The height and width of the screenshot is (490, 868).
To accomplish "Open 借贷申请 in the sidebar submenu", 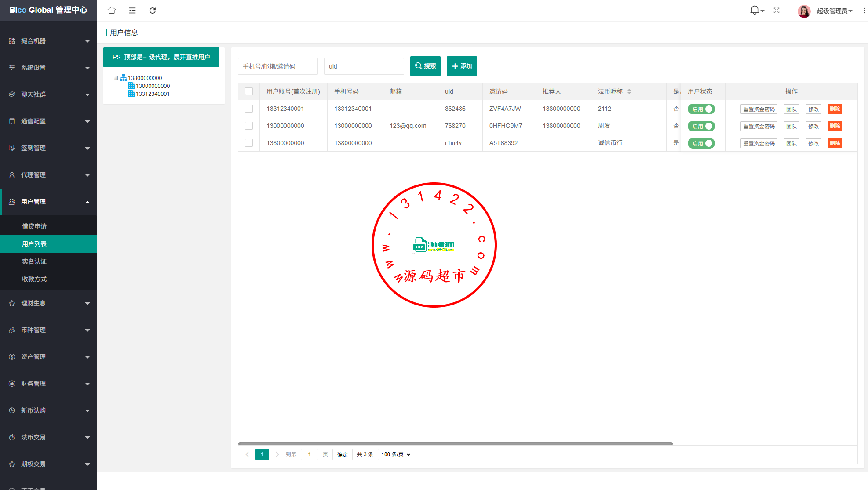I will pyautogui.click(x=34, y=226).
